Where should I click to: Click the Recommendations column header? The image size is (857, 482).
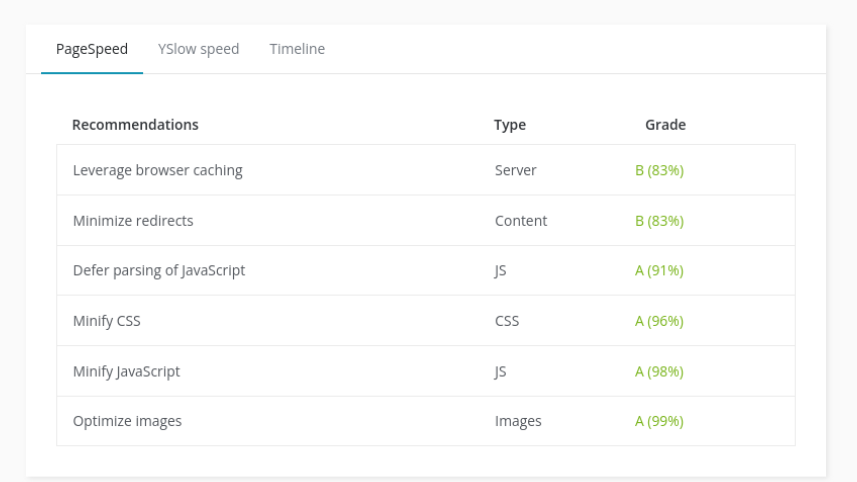135,125
